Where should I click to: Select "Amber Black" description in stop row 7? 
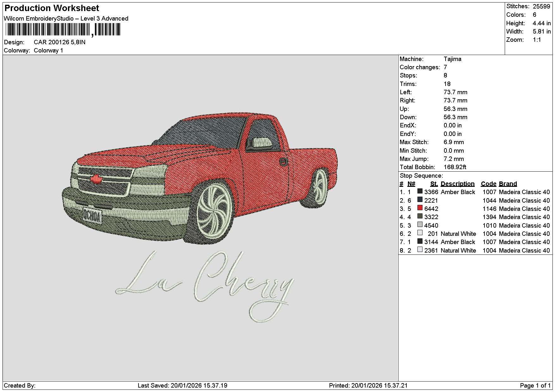tap(458, 242)
